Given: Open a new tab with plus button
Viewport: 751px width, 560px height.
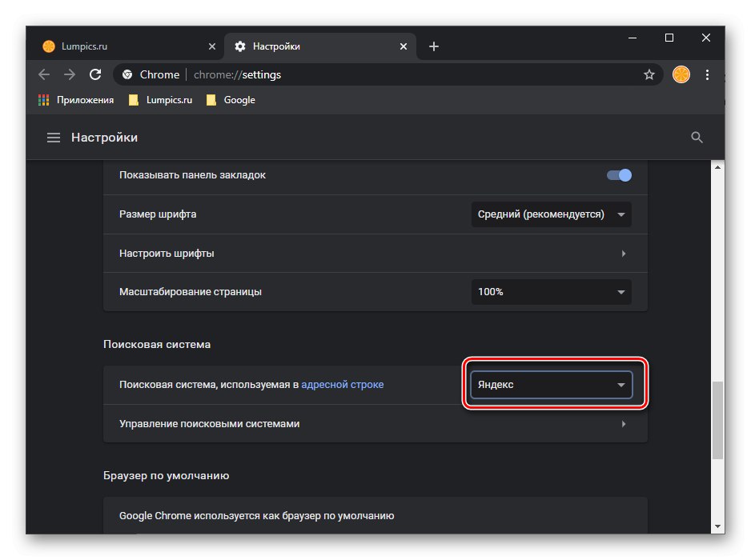Looking at the screenshot, I should (433, 46).
